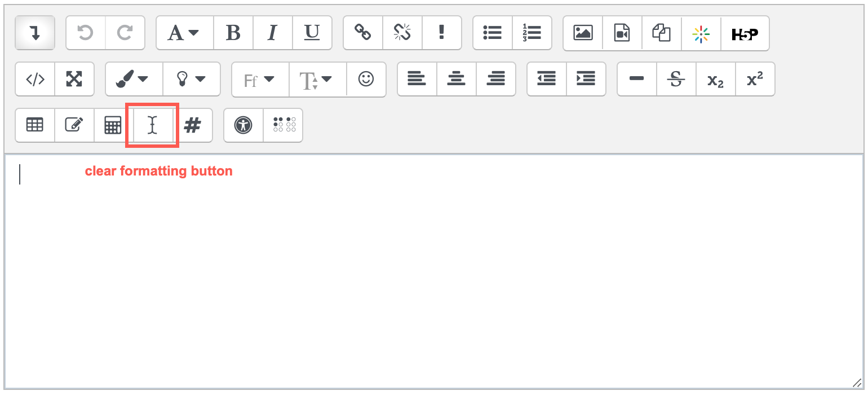Open manage files dialog
This screenshot has width=868, height=395.
[662, 33]
